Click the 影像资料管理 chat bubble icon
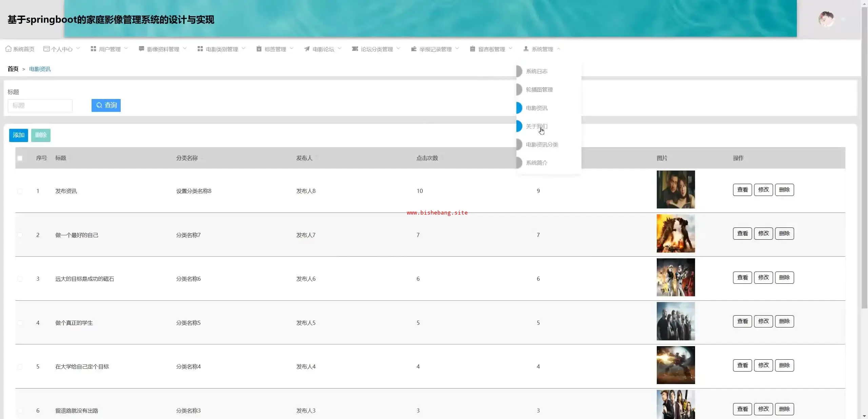The image size is (868, 419). point(141,49)
